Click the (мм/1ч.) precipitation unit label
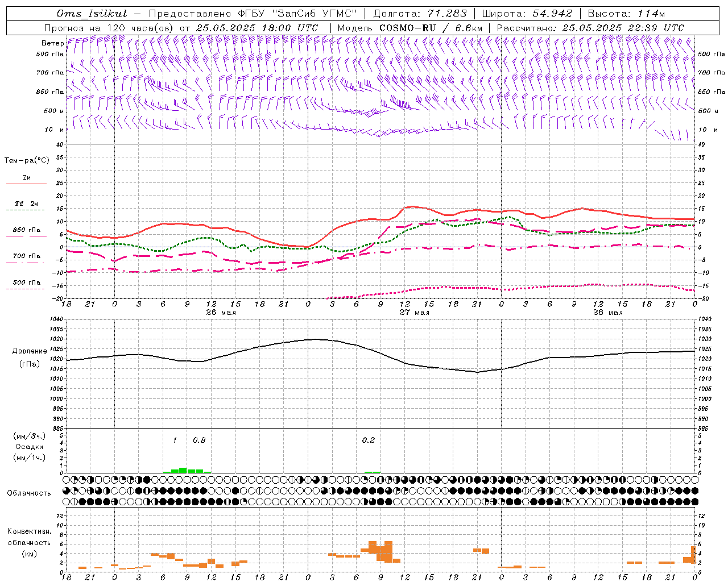This screenshot has width=728, height=582. point(30,458)
